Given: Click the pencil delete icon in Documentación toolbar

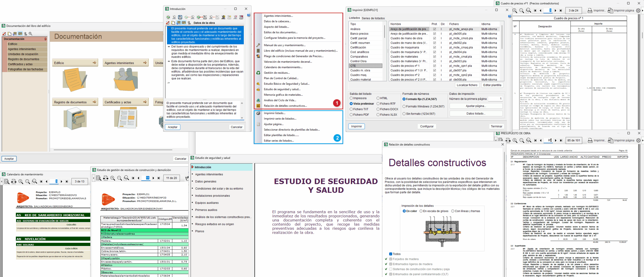Looking at the screenshot, I should (x=4, y=34).
